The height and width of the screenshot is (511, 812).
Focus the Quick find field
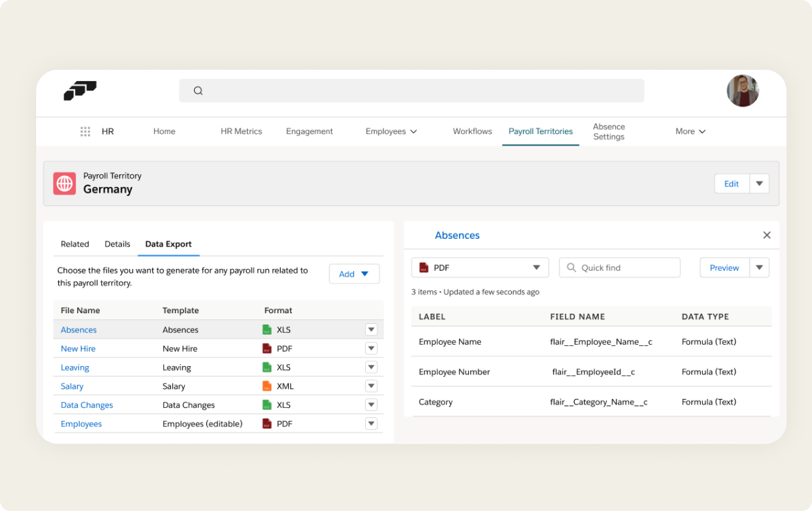pos(620,268)
